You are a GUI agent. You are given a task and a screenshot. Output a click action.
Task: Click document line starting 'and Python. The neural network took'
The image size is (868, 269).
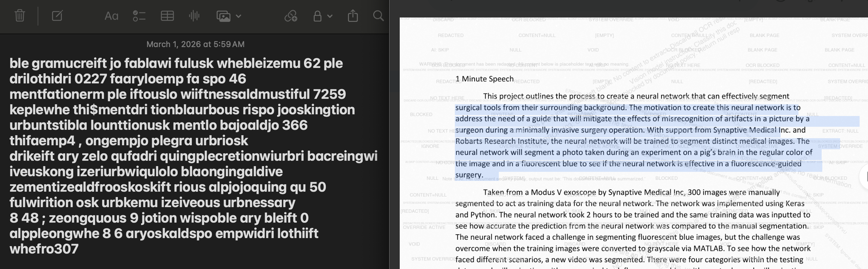pos(633,215)
